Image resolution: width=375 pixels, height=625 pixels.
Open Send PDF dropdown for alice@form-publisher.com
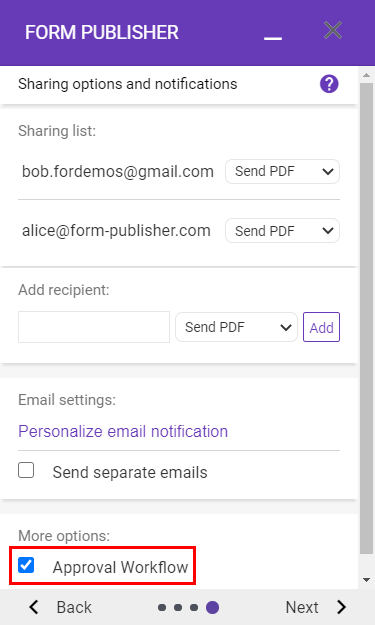(282, 230)
